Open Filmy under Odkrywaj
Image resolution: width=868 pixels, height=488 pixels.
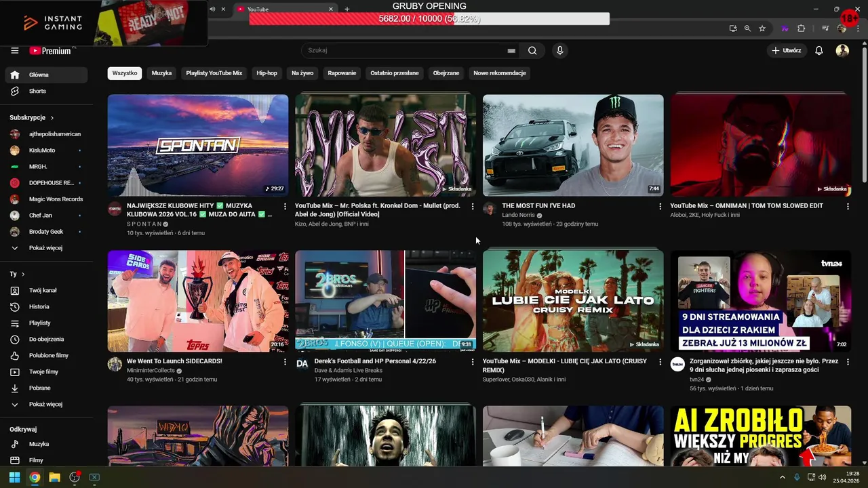pyautogui.click(x=46, y=460)
